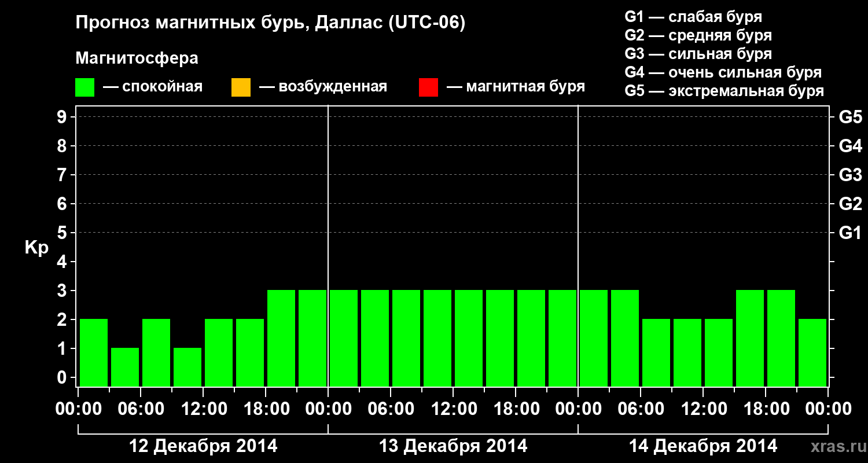Click the bar starting 18:00 on 13 Декабря
The image size is (868, 463).
[531, 338]
